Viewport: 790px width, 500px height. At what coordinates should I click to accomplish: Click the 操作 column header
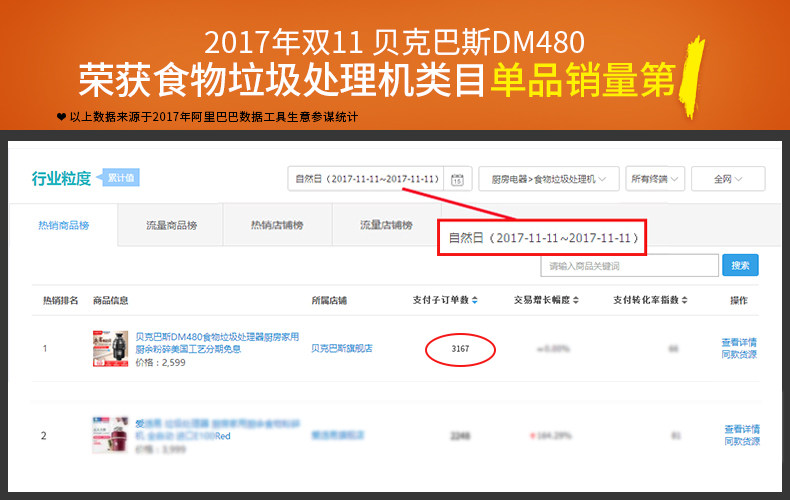(x=739, y=300)
